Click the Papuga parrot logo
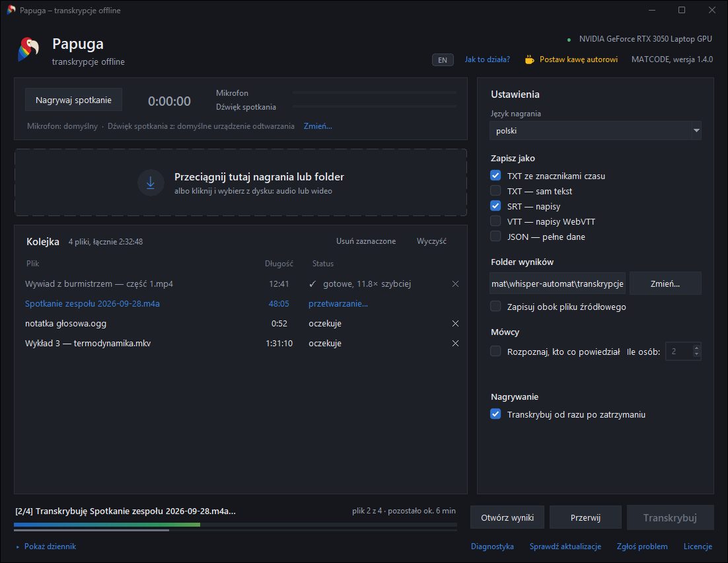Image resolution: width=728 pixels, height=563 pixels. [28, 50]
